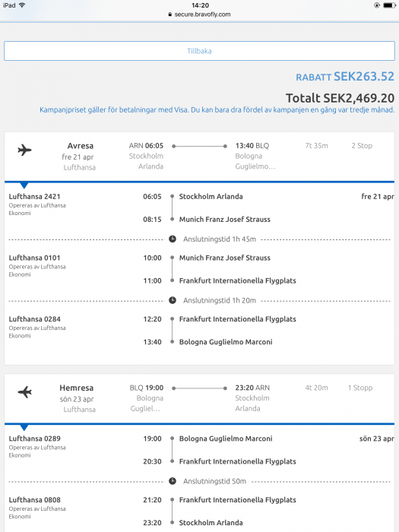The width and height of the screenshot is (399, 532).
Task: Toggle the Avresa fre 21 apr header
Action: [x=199, y=157]
